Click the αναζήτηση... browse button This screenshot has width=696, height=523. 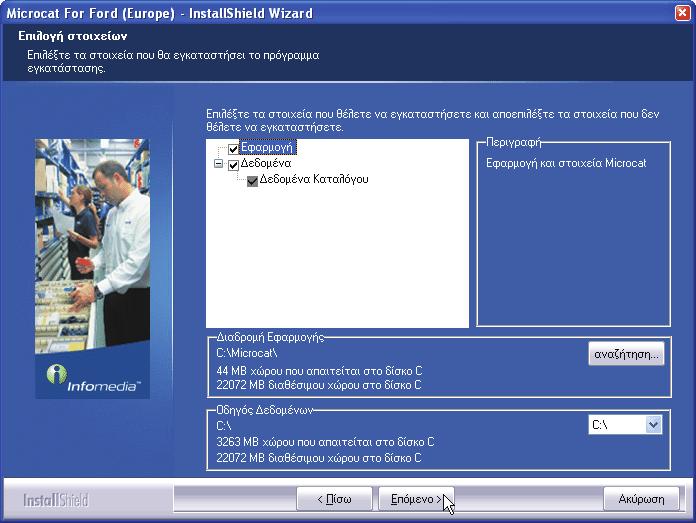[626, 354]
